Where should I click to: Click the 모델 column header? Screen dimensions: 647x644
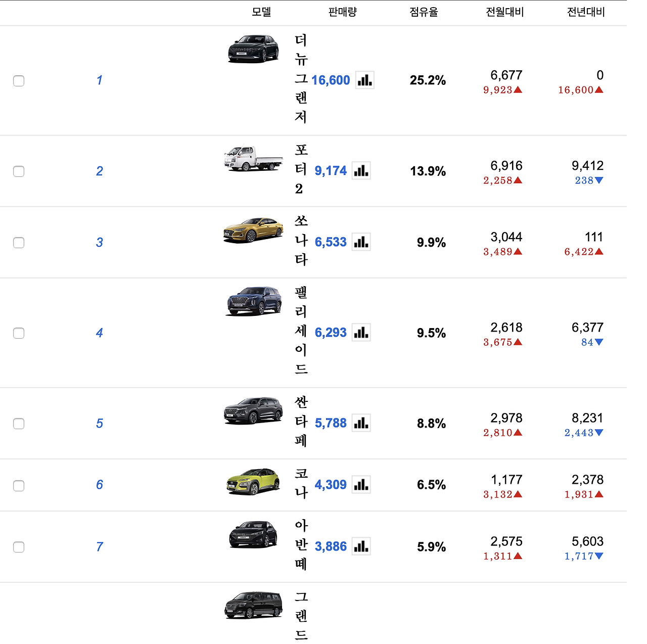tap(261, 12)
